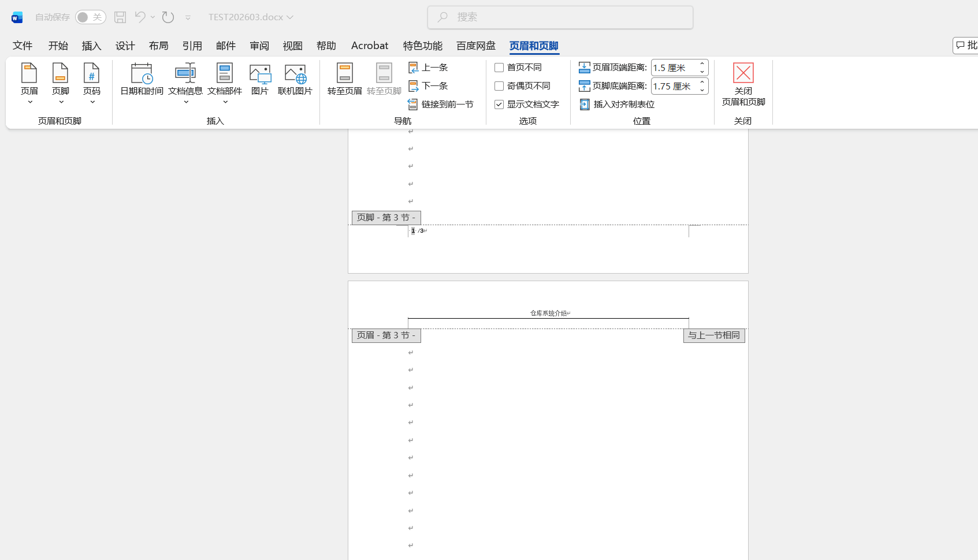Increase 页脚底端距离 with up arrow

(702, 82)
